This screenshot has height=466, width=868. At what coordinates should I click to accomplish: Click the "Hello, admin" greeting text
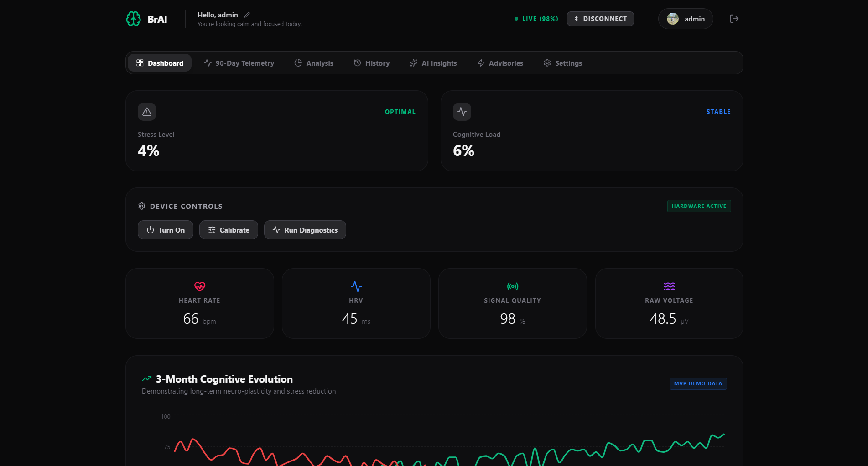pos(218,15)
